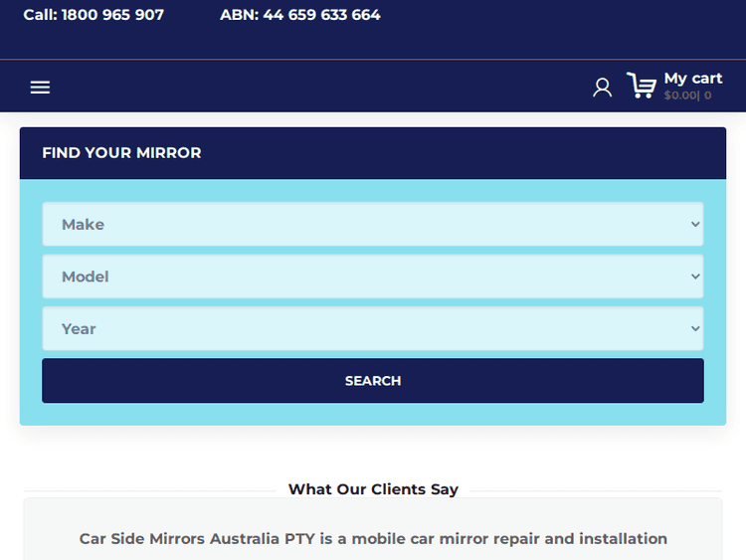Click the ABN 44 659 633 664 text
Image resolution: width=746 pixels, height=560 pixels.
[321, 15]
